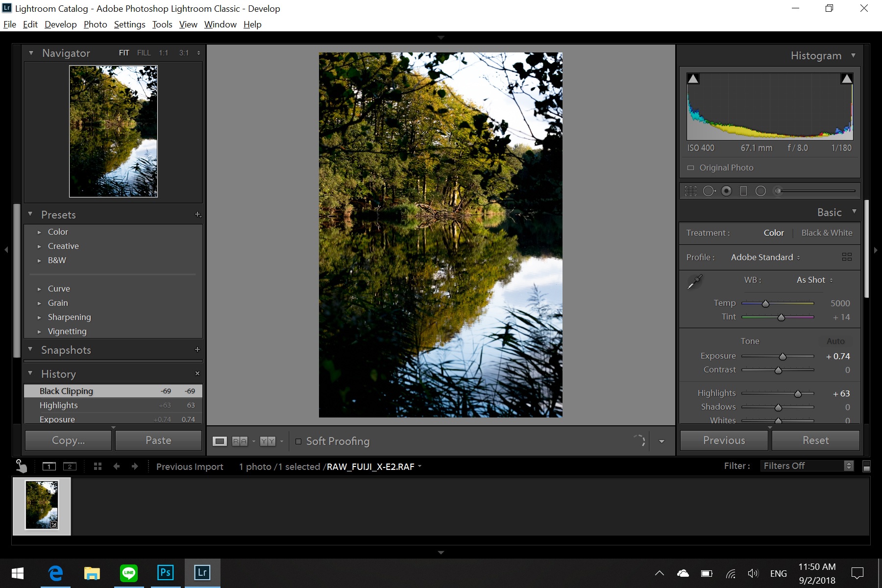Select the Crop Overlay tool
This screenshot has width=882, height=588.
tap(690, 191)
